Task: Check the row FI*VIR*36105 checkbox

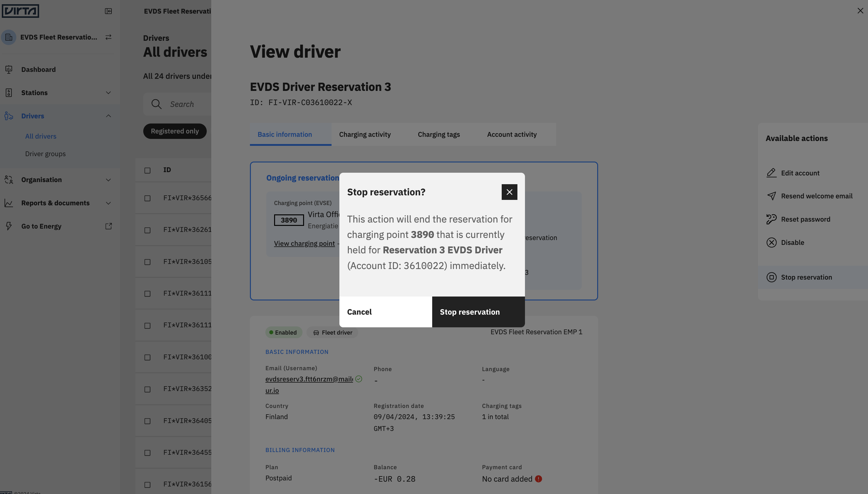Action: coord(147,262)
